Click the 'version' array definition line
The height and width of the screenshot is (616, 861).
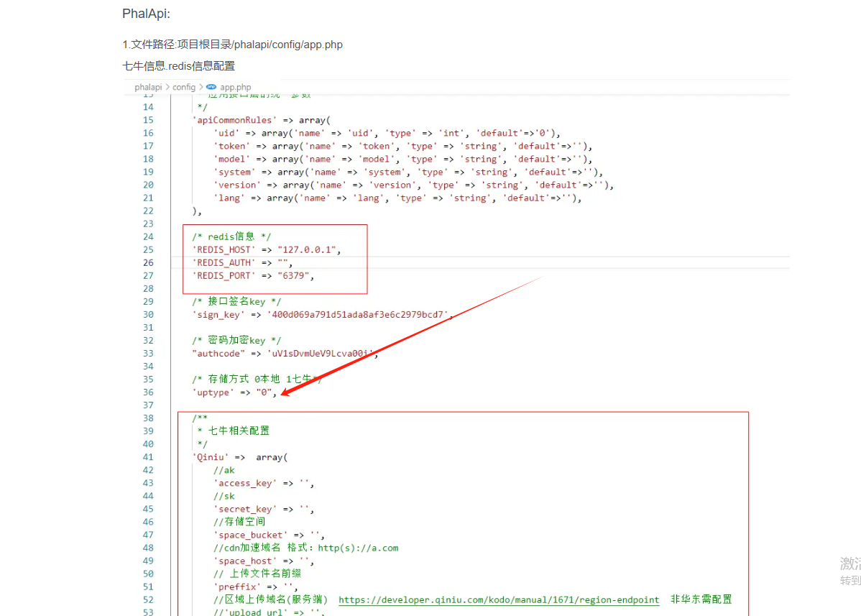pyautogui.click(x=413, y=185)
